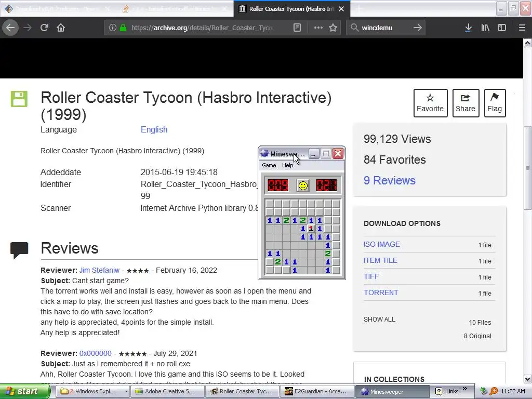Open page actions three-dot menu
This screenshot has height=399, width=532.
(x=318, y=28)
